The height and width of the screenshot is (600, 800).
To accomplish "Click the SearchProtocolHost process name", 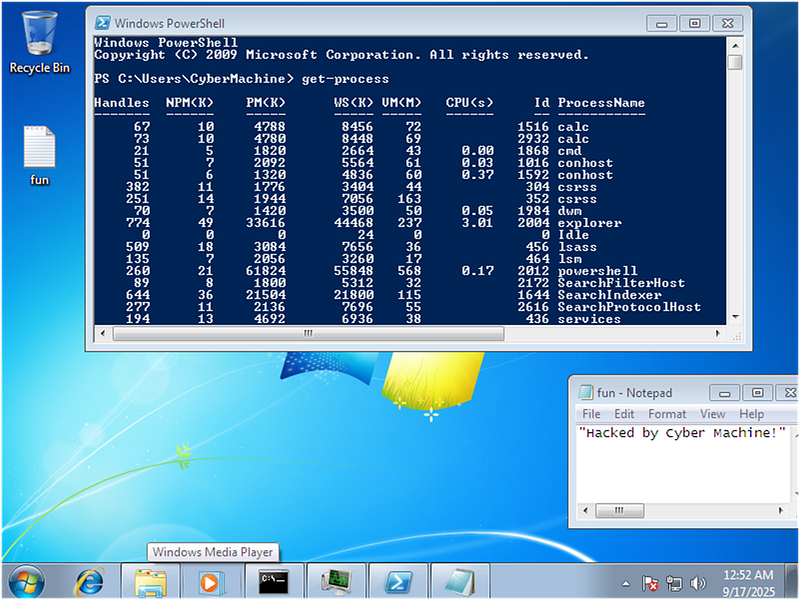I will point(629,307).
